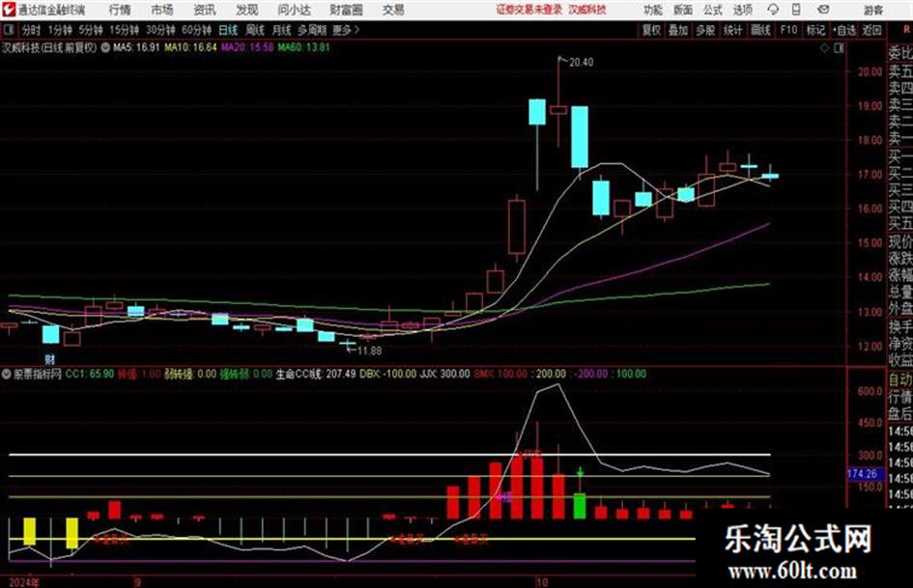This screenshot has height=588, width=913.
Task: Toggle the panel icon left of 分时
Action: 8,30
